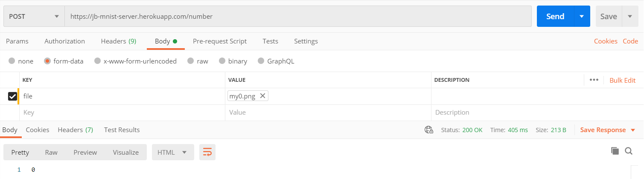Open the response Test Results tab
Image resolution: width=644 pixels, height=179 pixels.
point(122,130)
